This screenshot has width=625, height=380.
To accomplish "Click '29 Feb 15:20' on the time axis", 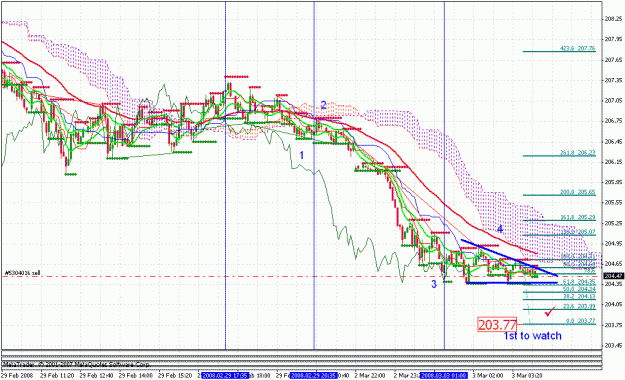I will pos(175,376).
